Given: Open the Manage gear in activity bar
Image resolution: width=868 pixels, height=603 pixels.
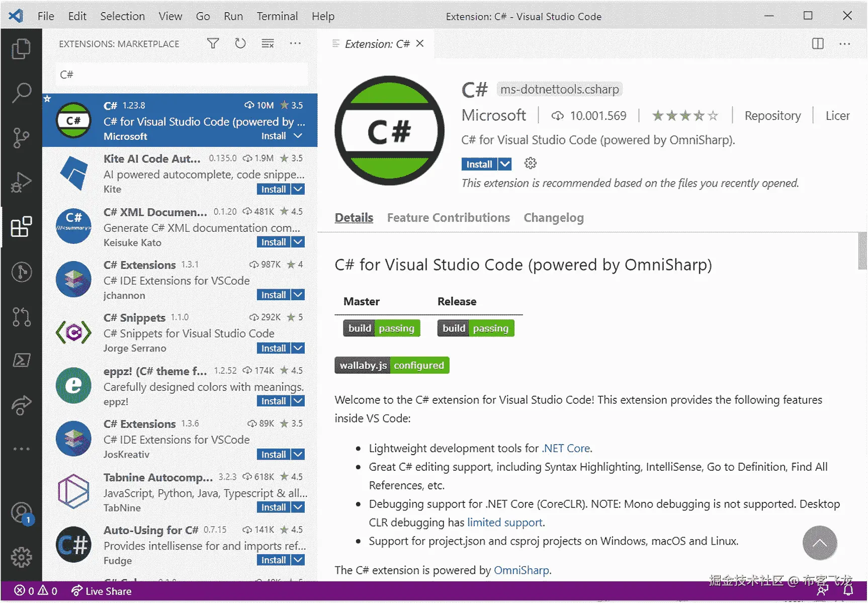Looking at the screenshot, I should click(x=21, y=557).
